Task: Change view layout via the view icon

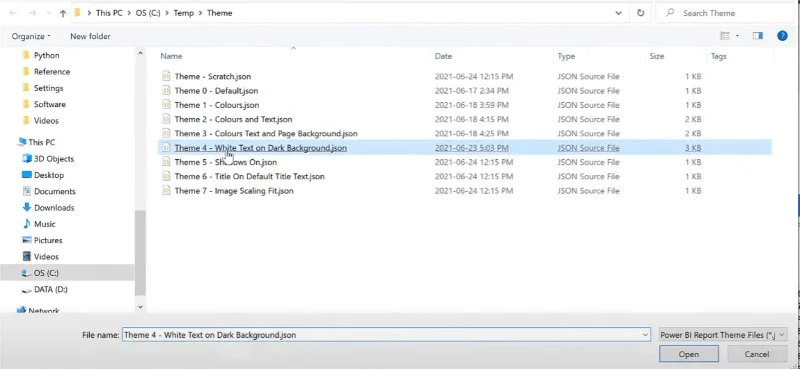Action: 724,36
